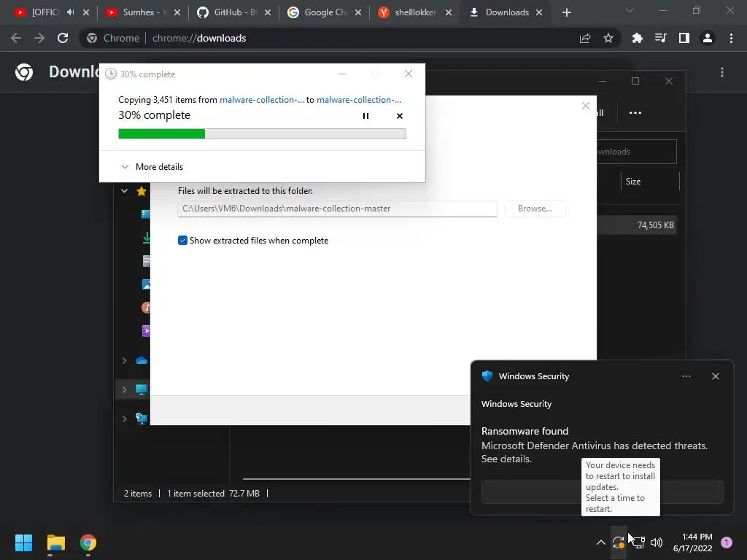Viewport: 747px width, 560px height.
Task: Collapse the Quick access tree node
Action: click(x=124, y=191)
